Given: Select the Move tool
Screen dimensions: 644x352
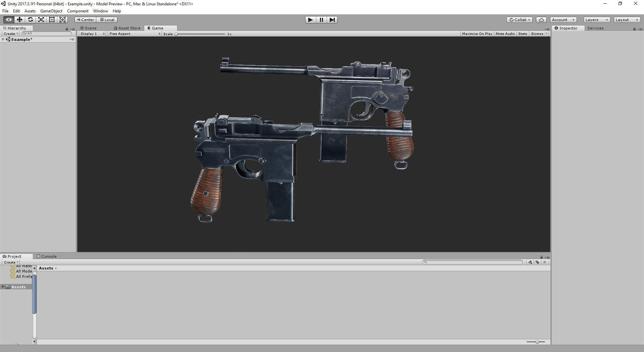Looking at the screenshot, I should [19, 20].
